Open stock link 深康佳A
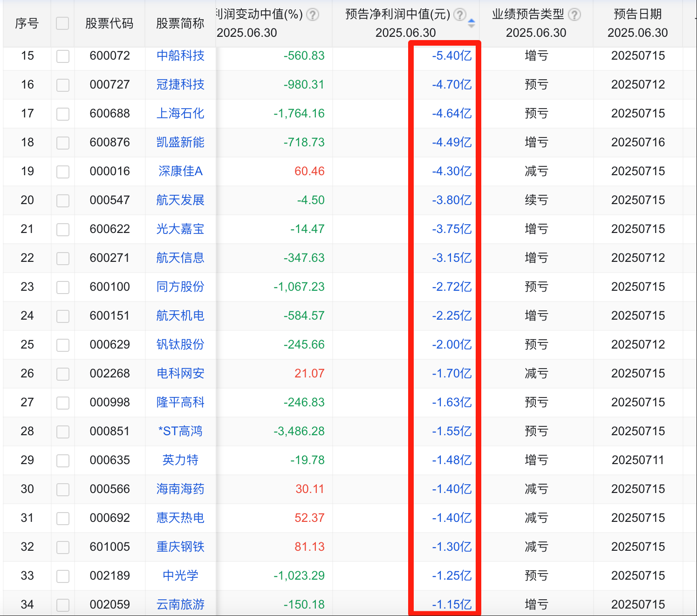The height and width of the screenshot is (616, 697). 180,171
